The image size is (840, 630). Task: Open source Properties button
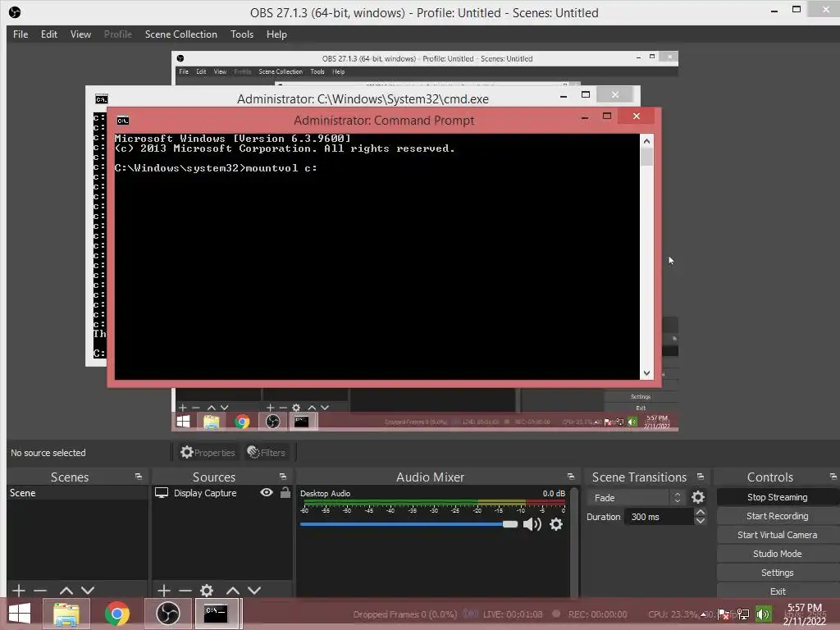click(208, 453)
